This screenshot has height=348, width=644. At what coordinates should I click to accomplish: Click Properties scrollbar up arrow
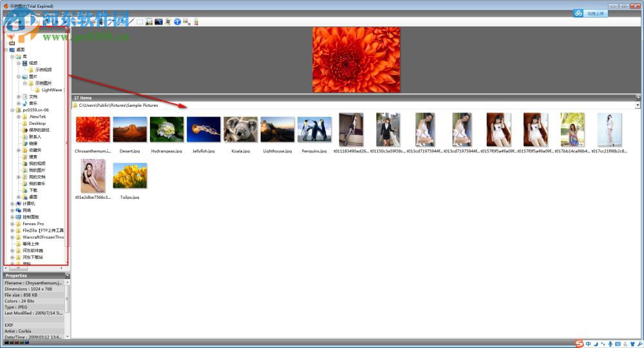coord(68,282)
